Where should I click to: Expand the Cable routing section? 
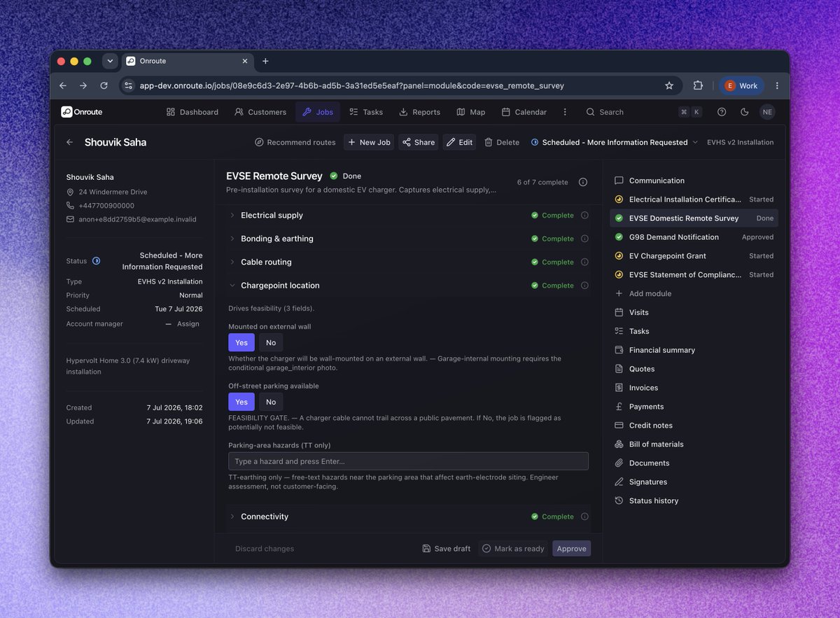[408, 262]
